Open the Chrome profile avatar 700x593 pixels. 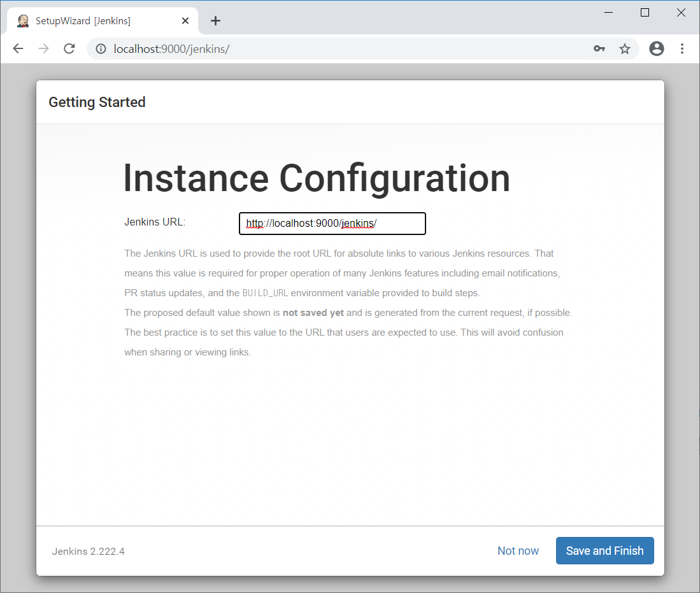[x=656, y=48]
